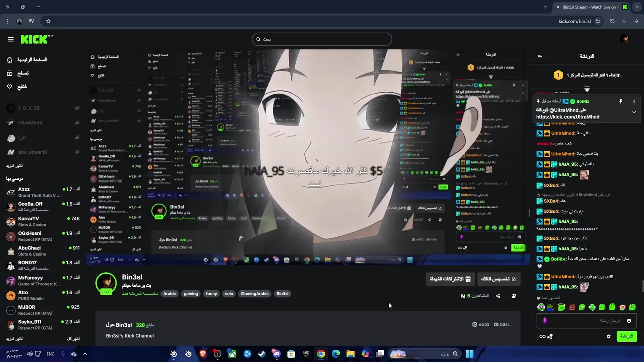Click the purple microphone icon in chat

[x=545, y=320]
